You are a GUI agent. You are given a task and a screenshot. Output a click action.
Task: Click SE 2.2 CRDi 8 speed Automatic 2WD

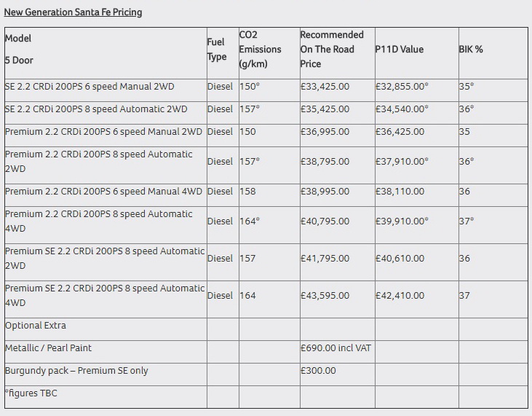[x=96, y=109]
